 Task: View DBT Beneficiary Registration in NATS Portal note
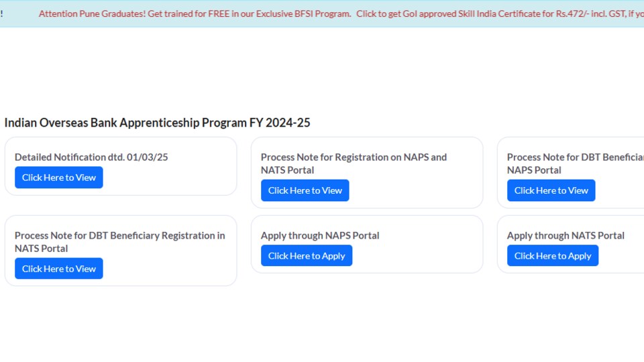(x=59, y=268)
